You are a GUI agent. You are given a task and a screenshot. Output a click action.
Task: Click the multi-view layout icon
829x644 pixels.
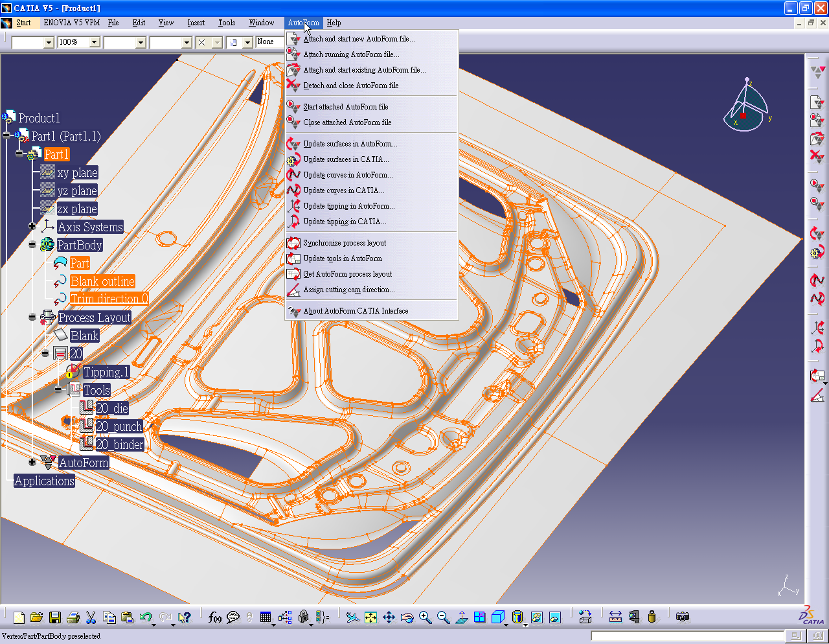(x=479, y=617)
